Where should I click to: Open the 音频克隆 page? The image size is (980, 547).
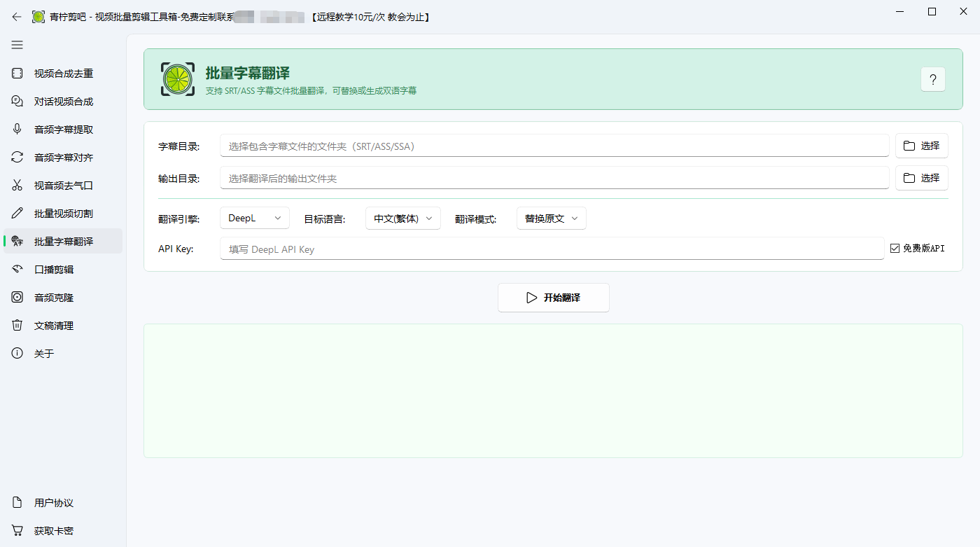coord(63,297)
